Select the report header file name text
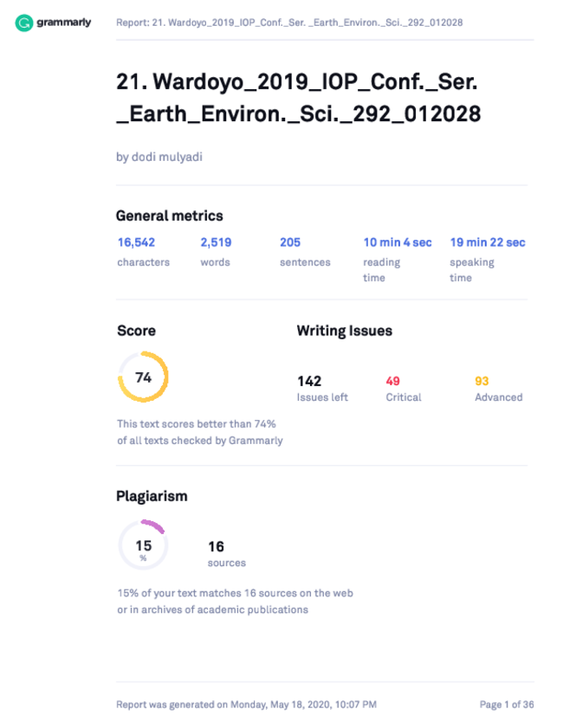This screenshot has height=728, width=563. pos(289,23)
